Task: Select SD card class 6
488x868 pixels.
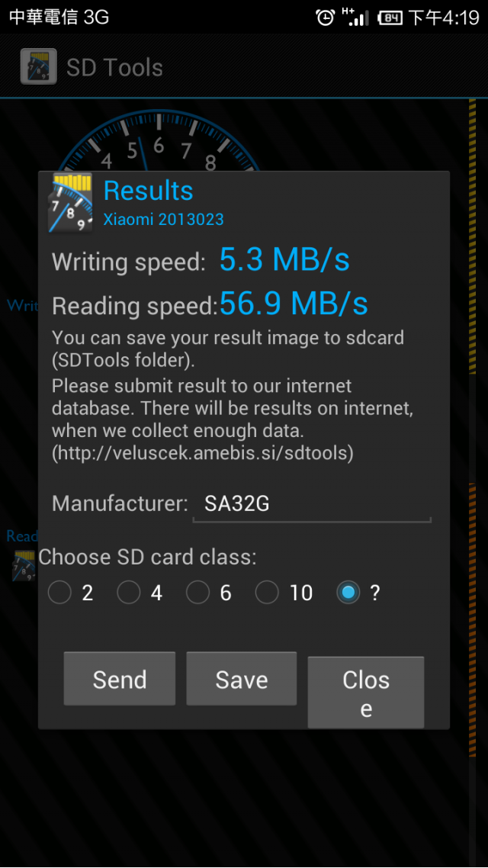Action: click(x=198, y=593)
